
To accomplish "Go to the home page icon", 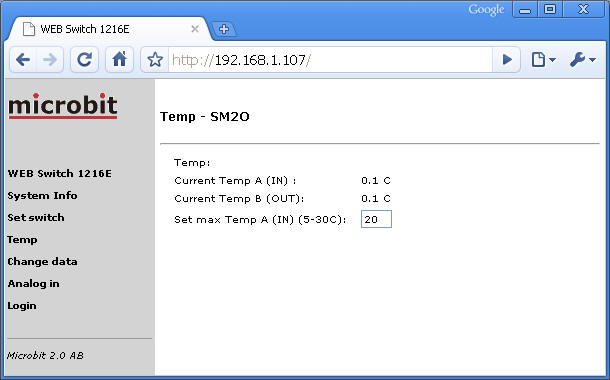I will pos(119,60).
